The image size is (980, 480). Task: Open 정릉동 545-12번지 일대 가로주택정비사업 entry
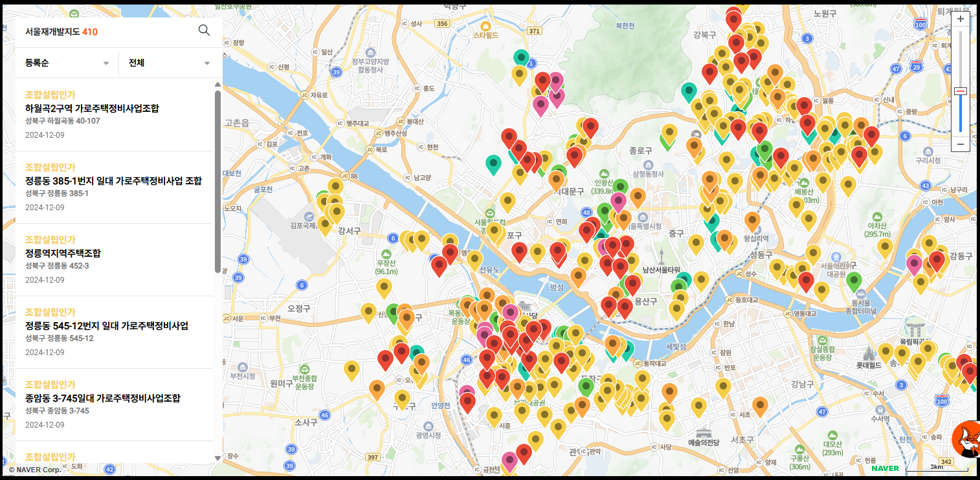click(x=115, y=333)
